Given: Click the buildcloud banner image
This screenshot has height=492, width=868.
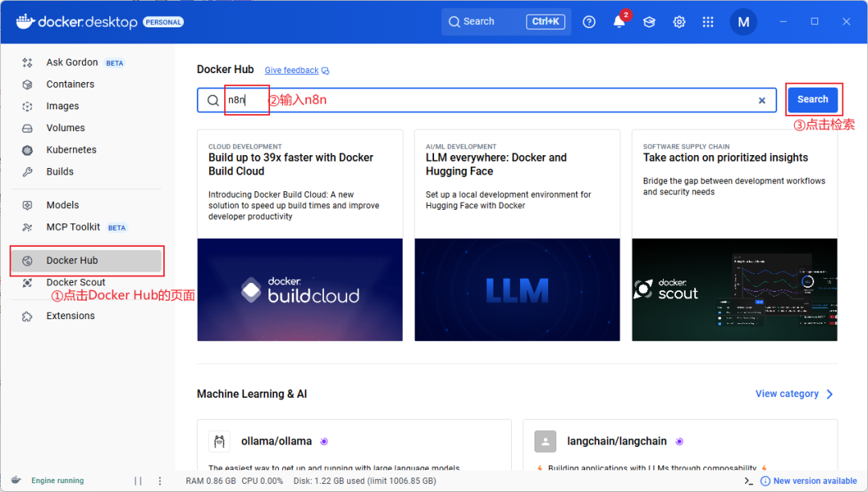Looking at the screenshot, I should (300, 289).
